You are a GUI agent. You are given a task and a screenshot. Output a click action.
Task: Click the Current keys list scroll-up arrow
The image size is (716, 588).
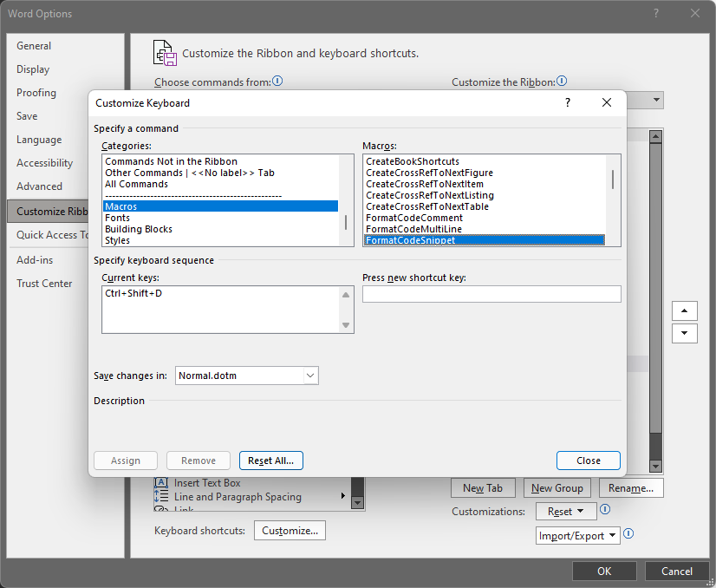click(x=346, y=295)
